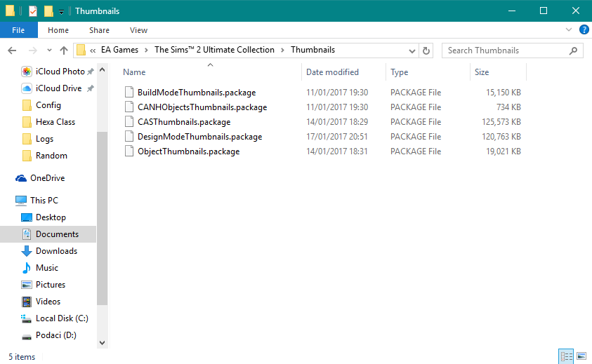592x364 pixels.
Task: Click the Help question mark icon
Action: pyautogui.click(x=584, y=30)
